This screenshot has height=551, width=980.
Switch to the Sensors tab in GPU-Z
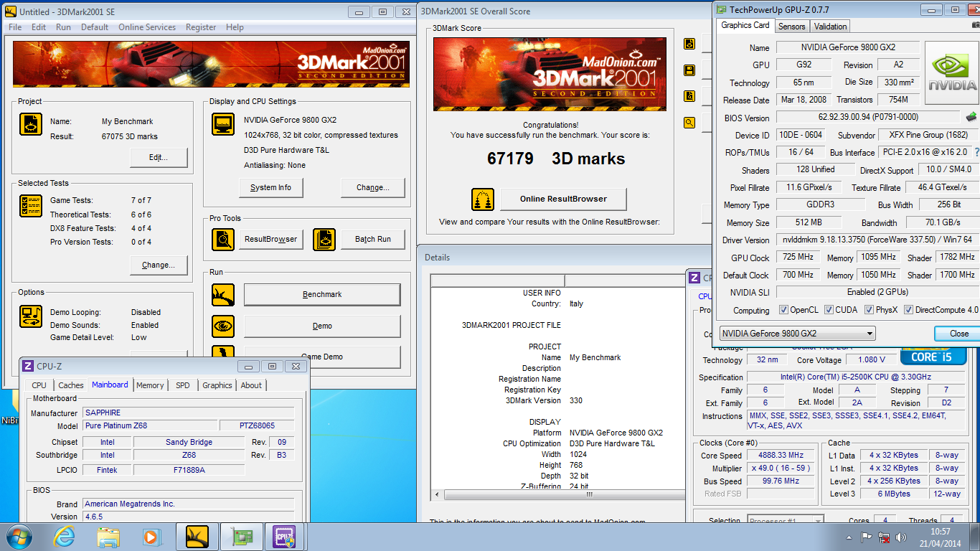pos(791,26)
